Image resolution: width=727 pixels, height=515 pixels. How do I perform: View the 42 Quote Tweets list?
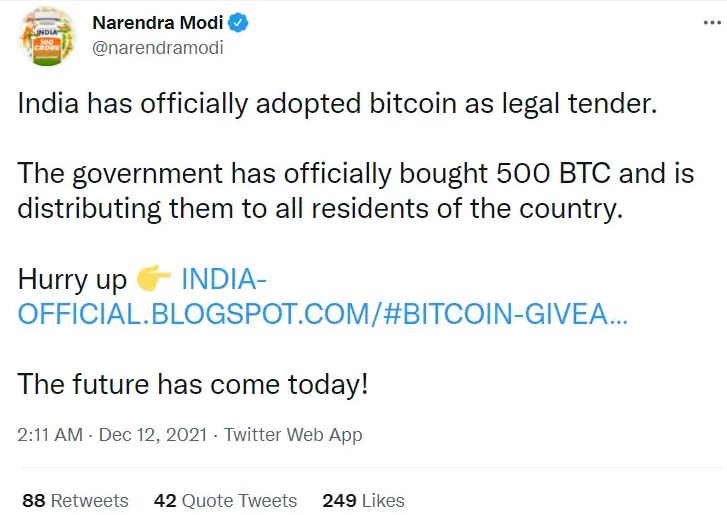(x=225, y=500)
